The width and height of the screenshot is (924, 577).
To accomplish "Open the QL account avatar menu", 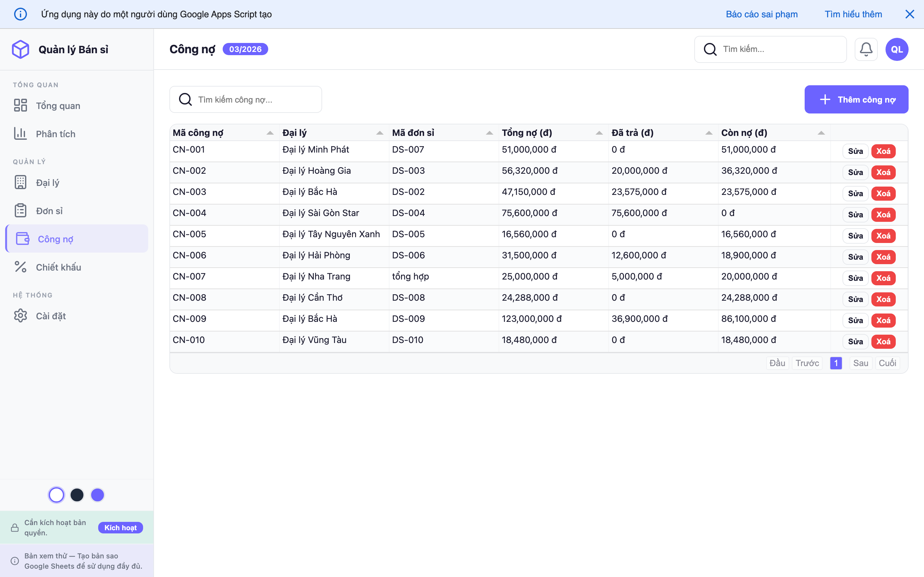I will tap(896, 49).
